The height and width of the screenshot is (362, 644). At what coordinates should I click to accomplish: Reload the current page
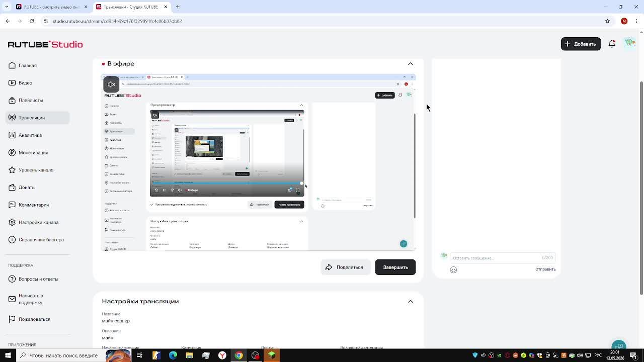pos(32,21)
